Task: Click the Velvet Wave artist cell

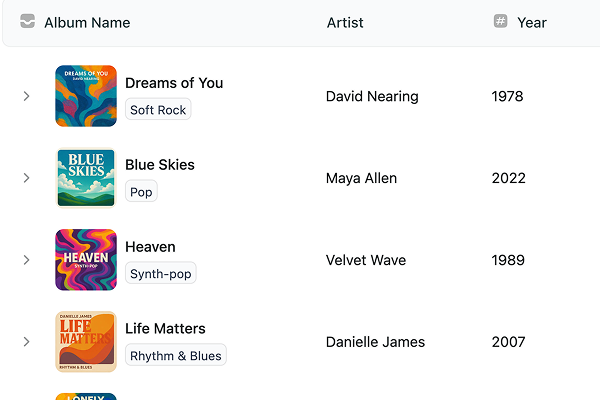Action: [366, 260]
